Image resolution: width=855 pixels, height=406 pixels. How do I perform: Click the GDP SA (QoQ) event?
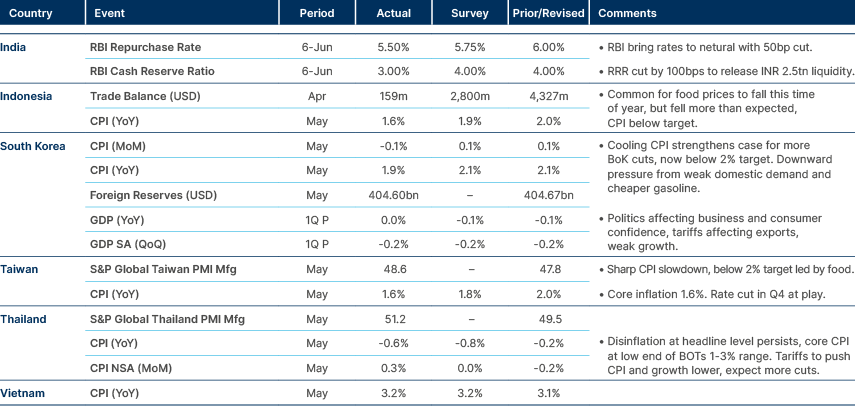click(x=128, y=245)
